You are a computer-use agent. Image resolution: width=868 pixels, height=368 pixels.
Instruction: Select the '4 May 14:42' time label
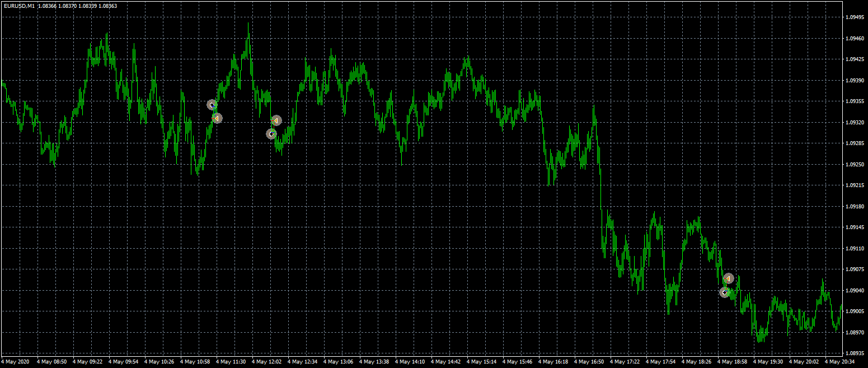pyautogui.click(x=446, y=362)
